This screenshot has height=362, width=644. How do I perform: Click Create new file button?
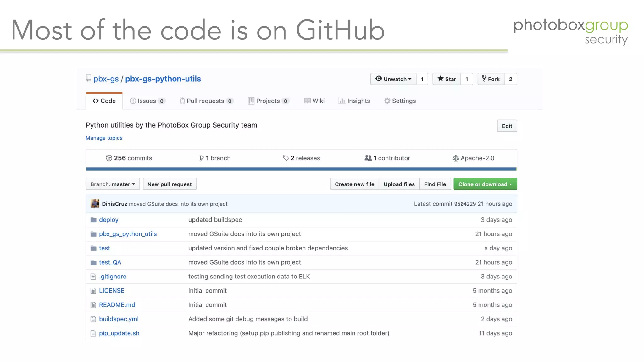(355, 184)
